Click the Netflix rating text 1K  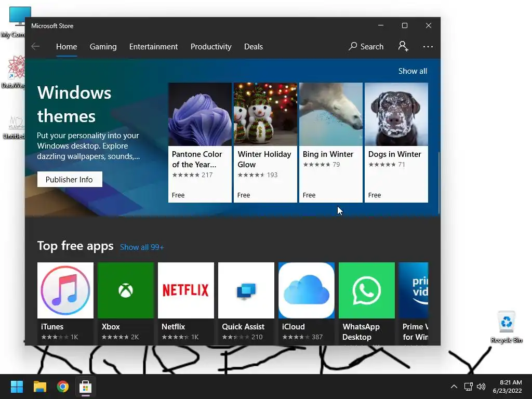pyautogui.click(x=195, y=337)
